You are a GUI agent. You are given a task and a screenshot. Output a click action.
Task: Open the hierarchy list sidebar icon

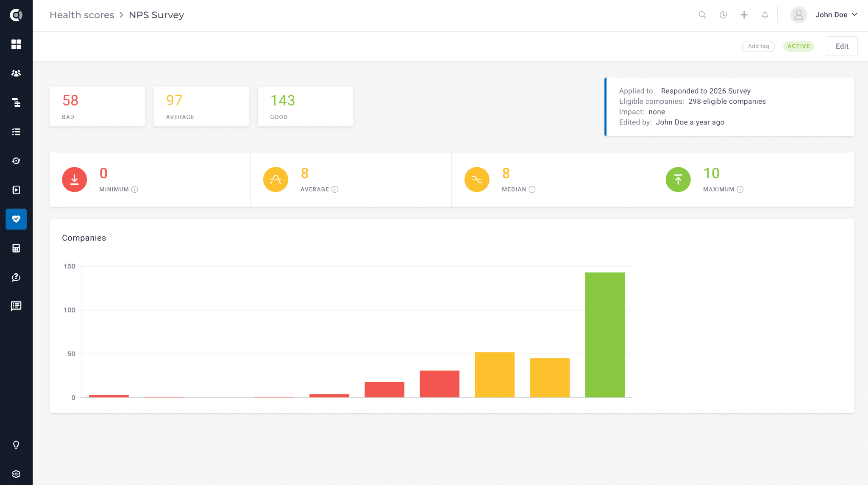point(16,103)
